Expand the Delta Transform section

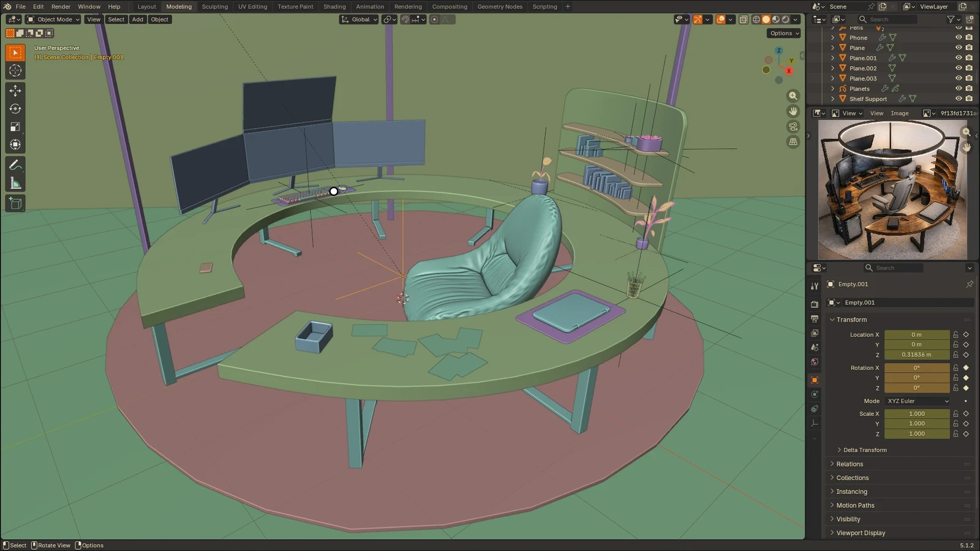(865, 450)
